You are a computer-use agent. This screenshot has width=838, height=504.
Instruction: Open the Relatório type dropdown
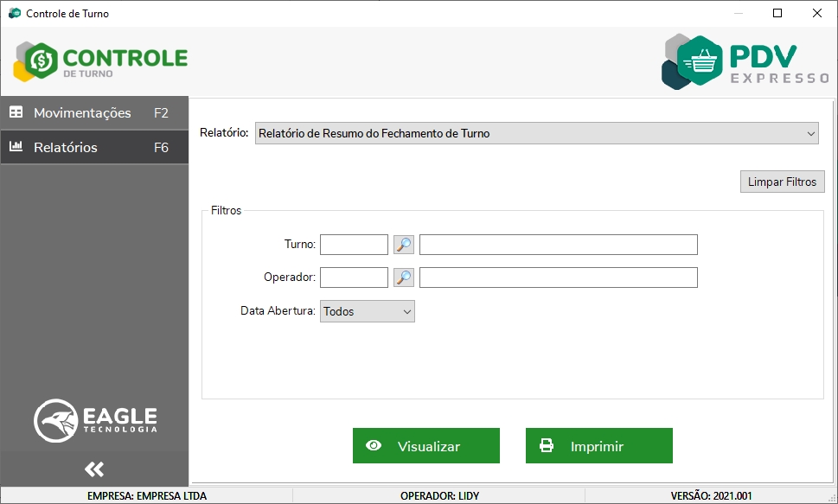[536, 133]
